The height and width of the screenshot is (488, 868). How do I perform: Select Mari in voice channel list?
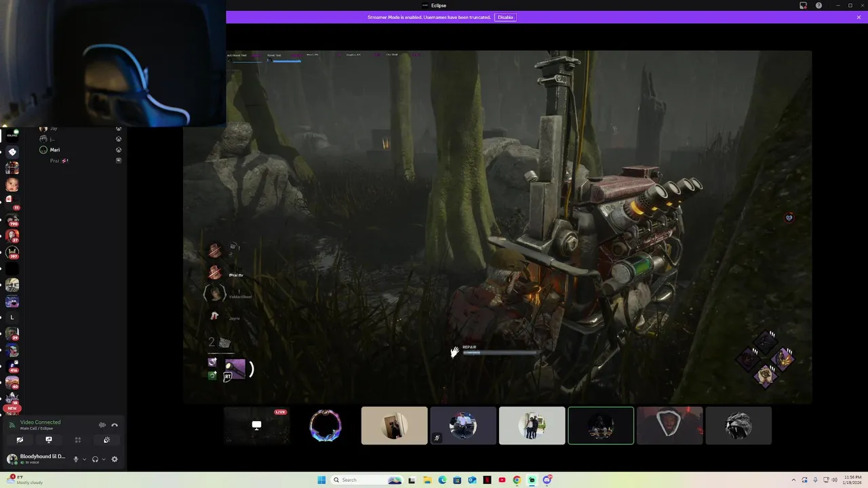coord(54,150)
